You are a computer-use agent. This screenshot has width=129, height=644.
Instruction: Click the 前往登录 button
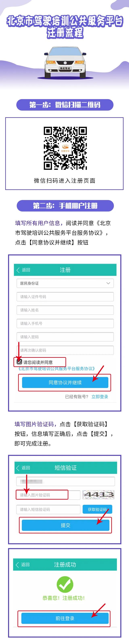pos(65,618)
